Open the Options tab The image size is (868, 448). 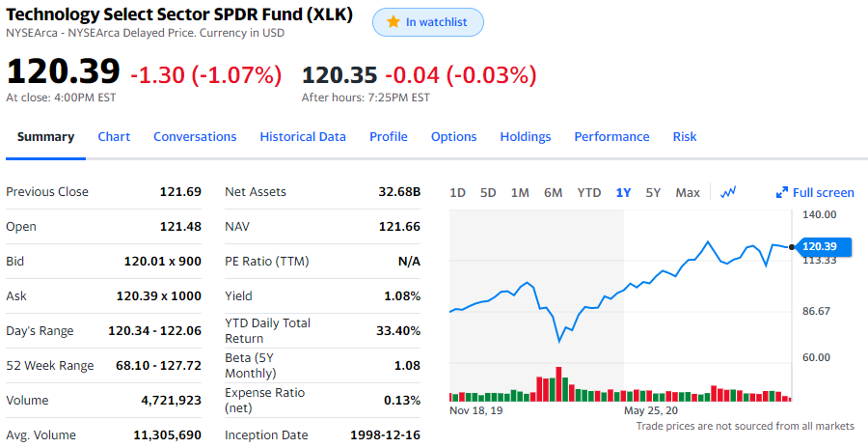tap(454, 136)
